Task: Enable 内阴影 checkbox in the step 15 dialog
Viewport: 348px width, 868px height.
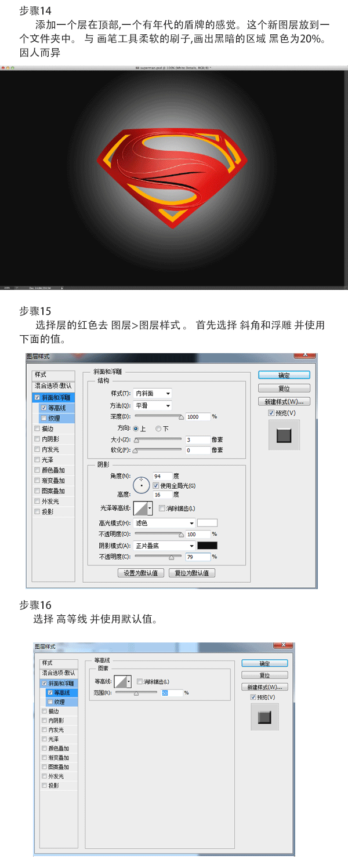Action: pos(38,439)
